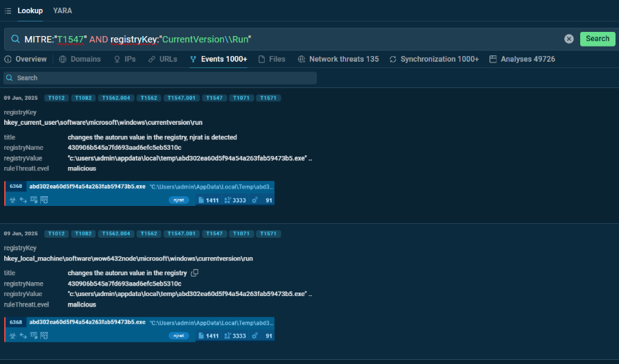Select the Analyses 49726 tab

tap(522, 60)
